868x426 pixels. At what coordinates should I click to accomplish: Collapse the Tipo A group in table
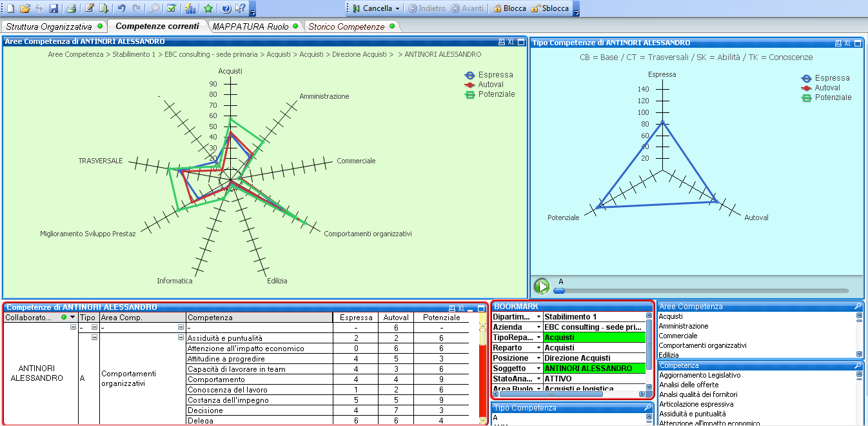click(94, 338)
